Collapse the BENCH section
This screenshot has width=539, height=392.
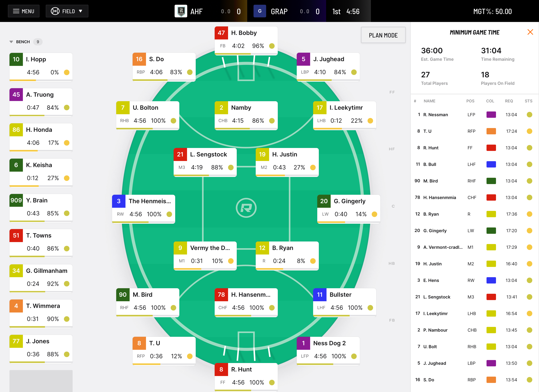pos(11,42)
